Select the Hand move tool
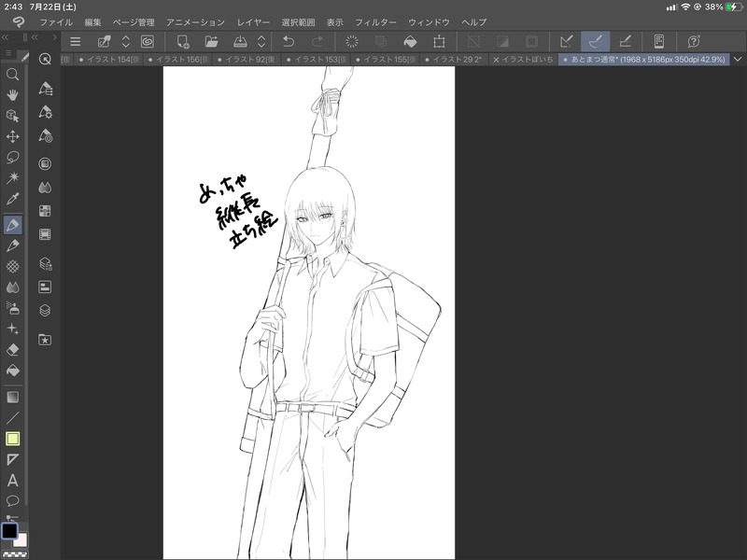 click(x=13, y=94)
